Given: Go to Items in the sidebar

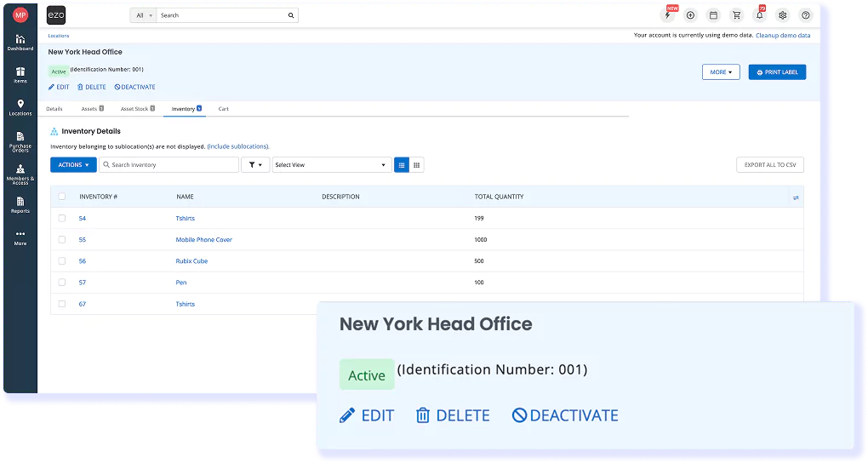Looking at the screenshot, I should tap(20, 75).
